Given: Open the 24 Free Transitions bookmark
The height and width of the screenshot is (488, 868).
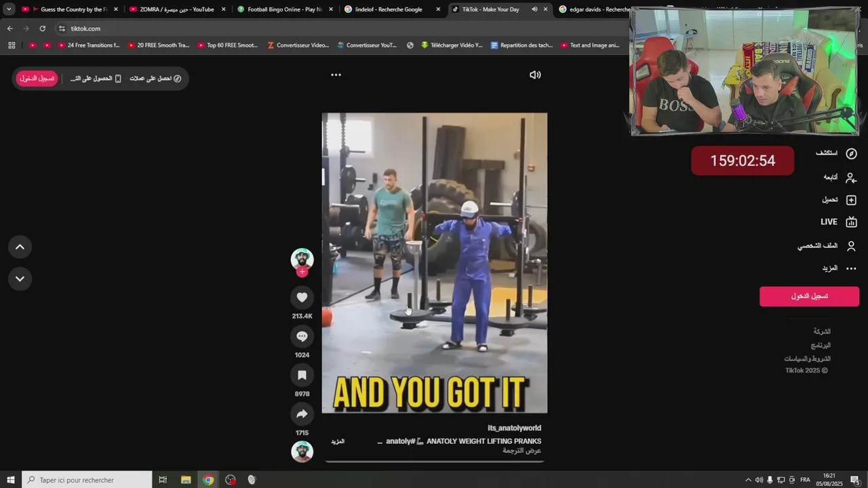Looking at the screenshot, I should [89, 45].
